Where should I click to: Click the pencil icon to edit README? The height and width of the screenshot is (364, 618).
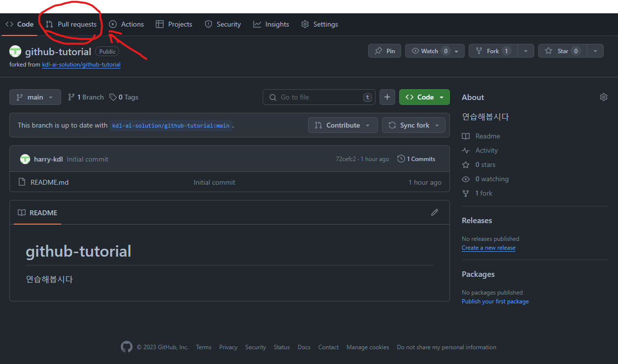click(x=434, y=212)
